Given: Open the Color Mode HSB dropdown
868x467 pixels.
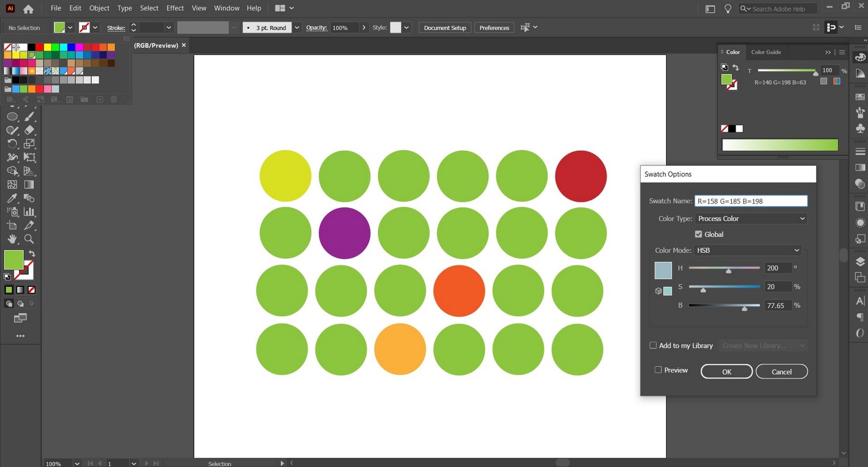Looking at the screenshot, I should point(748,250).
